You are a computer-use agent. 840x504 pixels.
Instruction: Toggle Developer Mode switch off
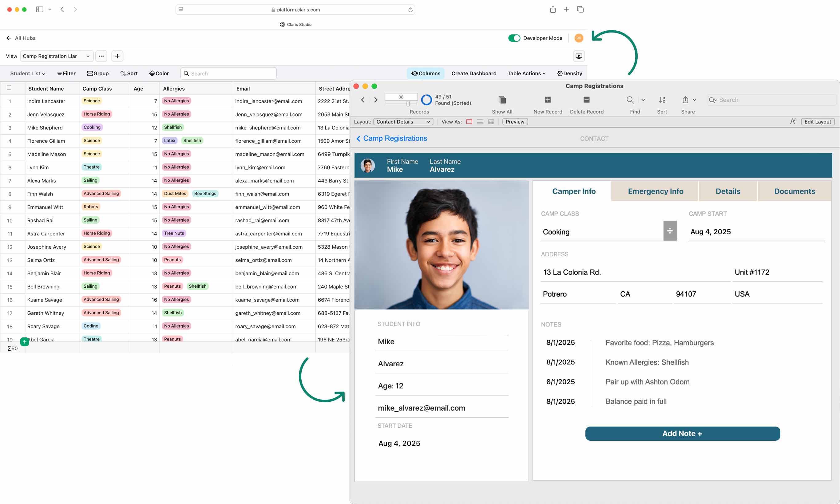(514, 38)
